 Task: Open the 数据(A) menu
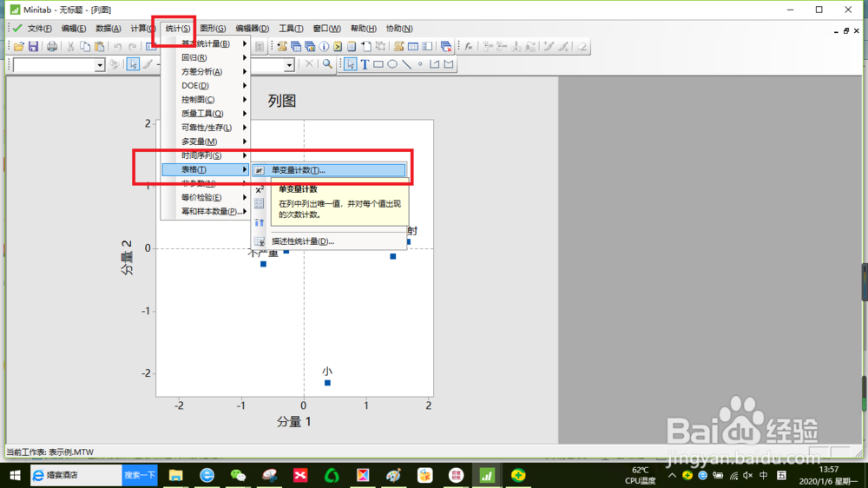(x=108, y=29)
